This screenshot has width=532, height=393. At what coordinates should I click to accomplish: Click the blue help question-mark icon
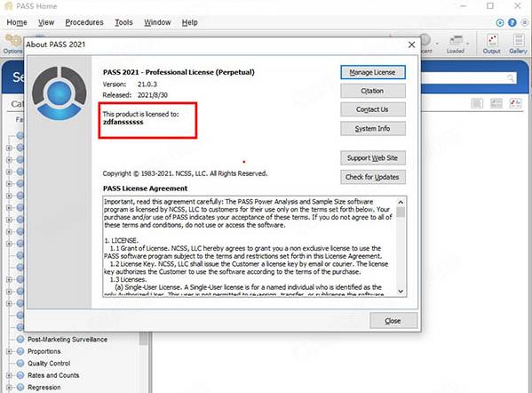pyautogui.click(x=512, y=22)
